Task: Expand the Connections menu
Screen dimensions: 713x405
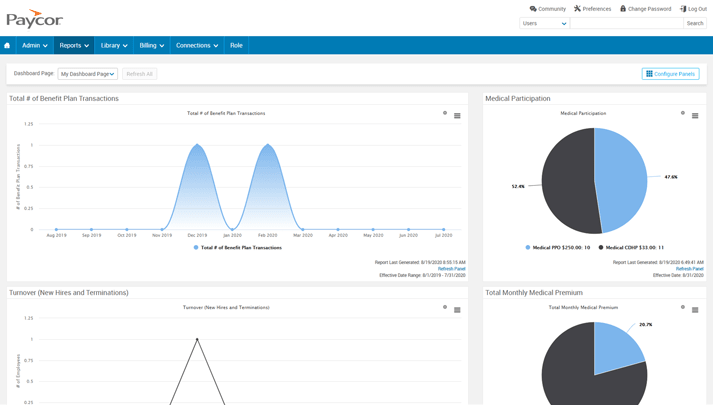Action: click(x=197, y=45)
